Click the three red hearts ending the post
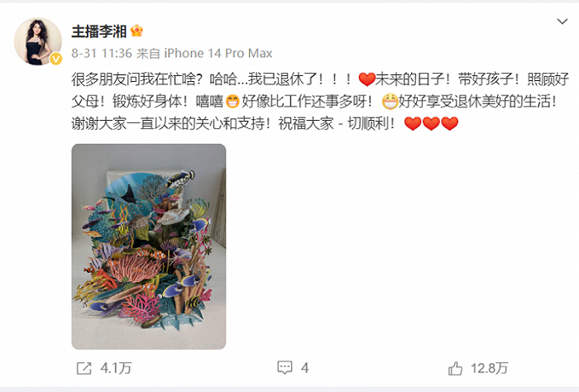 click(431, 123)
